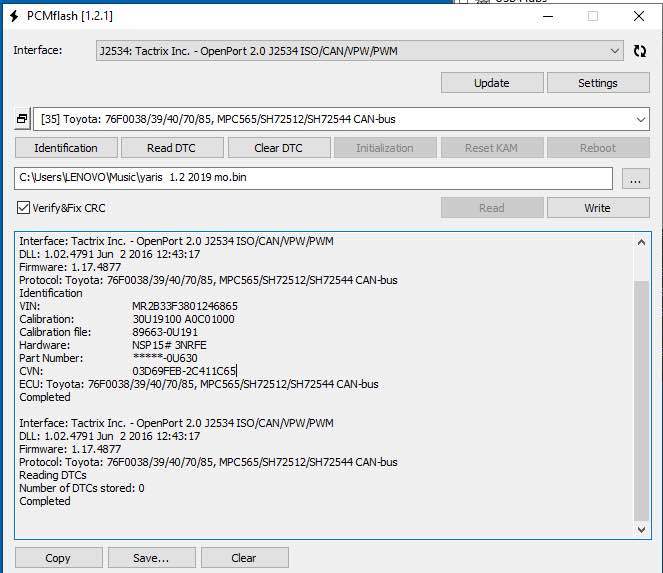The height and width of the screenshot is (573, 663).
Task: Click the Initialization button
Action: coord(385,148)
